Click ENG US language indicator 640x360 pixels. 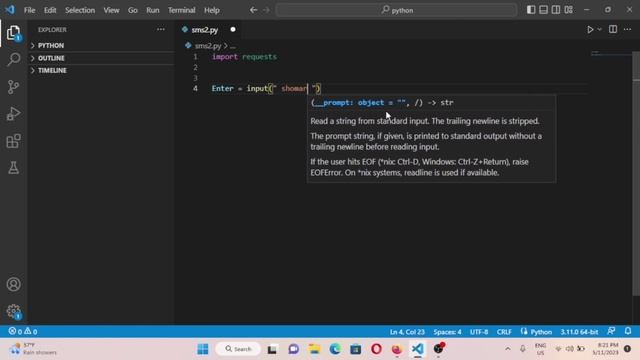[540, 349]
